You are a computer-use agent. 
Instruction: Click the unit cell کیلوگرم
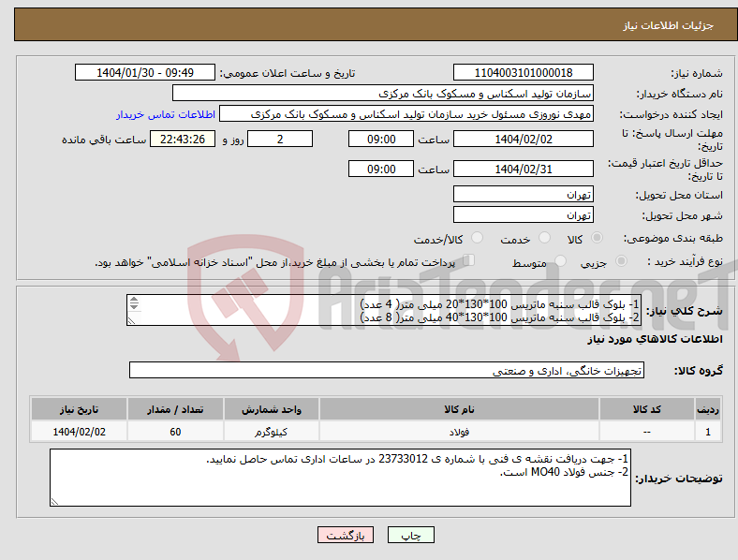(271, 432)
